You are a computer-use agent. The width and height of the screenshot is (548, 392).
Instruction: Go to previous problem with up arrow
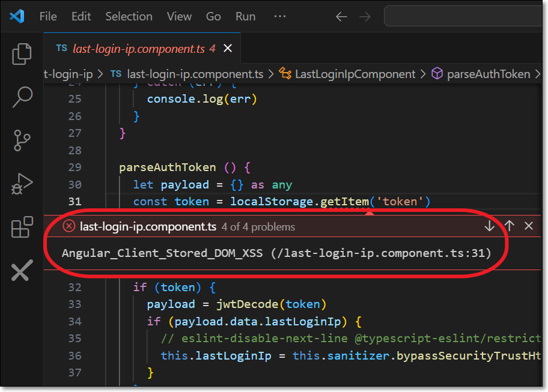(510, 226)
